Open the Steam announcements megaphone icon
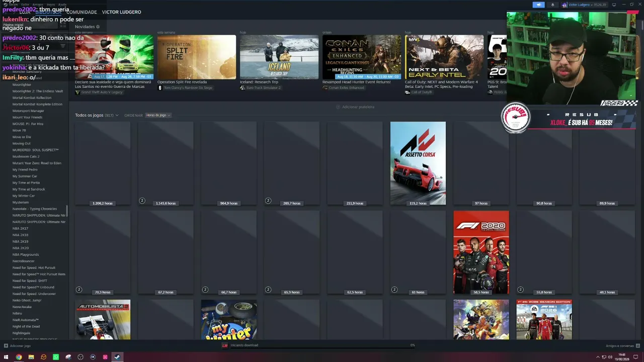This screenshot has width=644, height=362. [x=538, y=5]
